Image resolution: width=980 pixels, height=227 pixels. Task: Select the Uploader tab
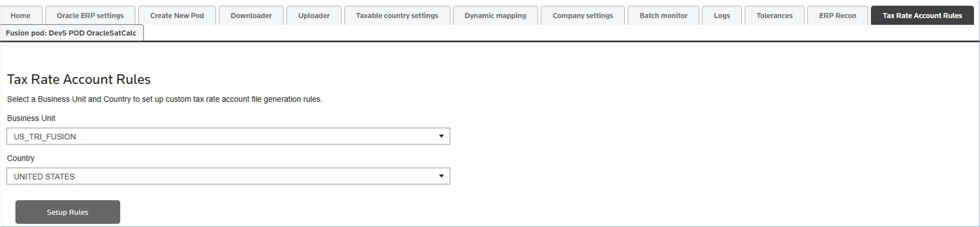pyautogui.click(x=314, y=15)
